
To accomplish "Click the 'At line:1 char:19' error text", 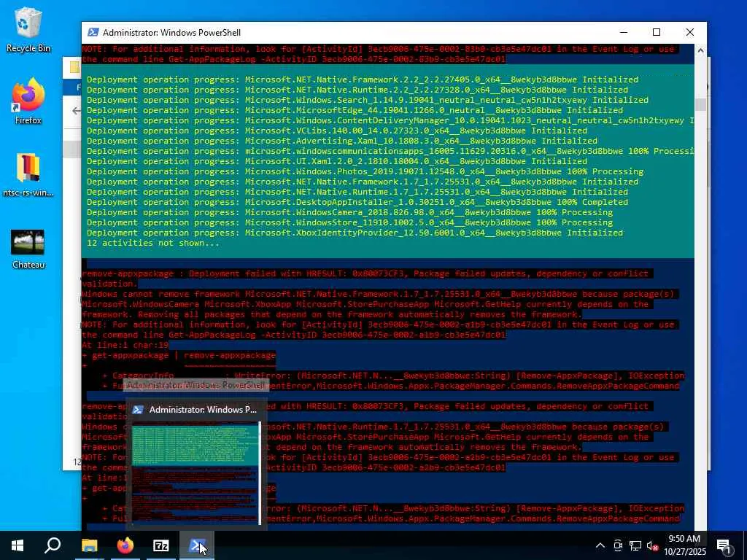I will pyautogui.click(x=125, y=345).
